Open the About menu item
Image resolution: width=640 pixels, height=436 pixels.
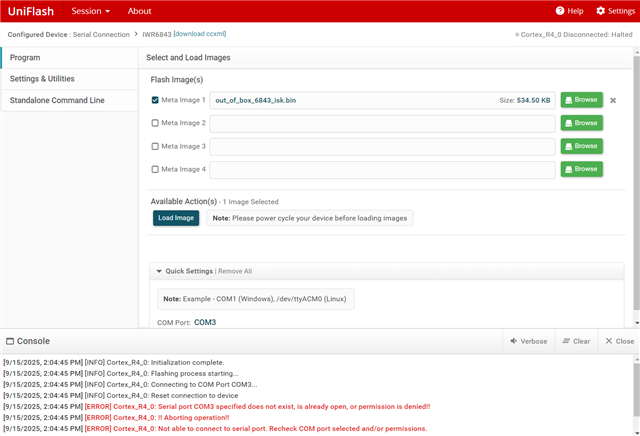(x=139, y=11)
